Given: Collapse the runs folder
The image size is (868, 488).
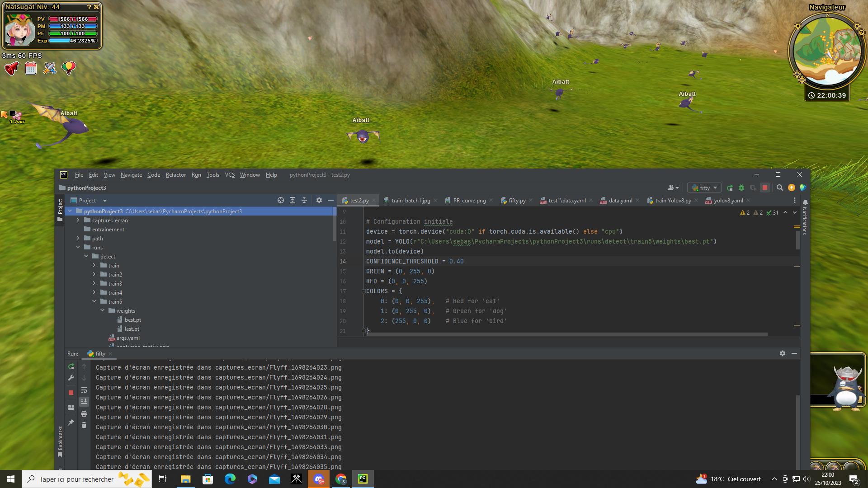Looking at the screenshot, I should click(78, 248).
